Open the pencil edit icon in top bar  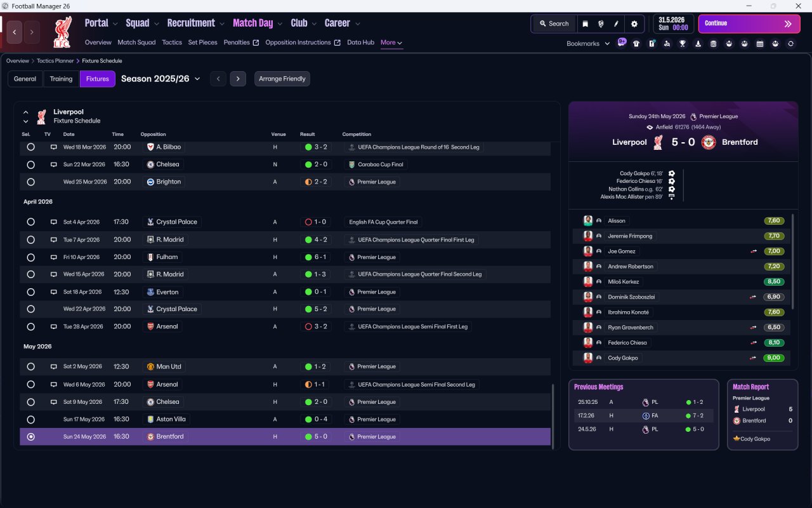click(616, 23)
